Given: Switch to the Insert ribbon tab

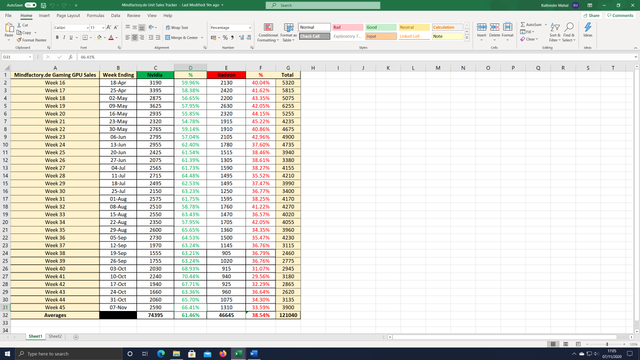Looking at the screenshot, I should click(44, 16).
